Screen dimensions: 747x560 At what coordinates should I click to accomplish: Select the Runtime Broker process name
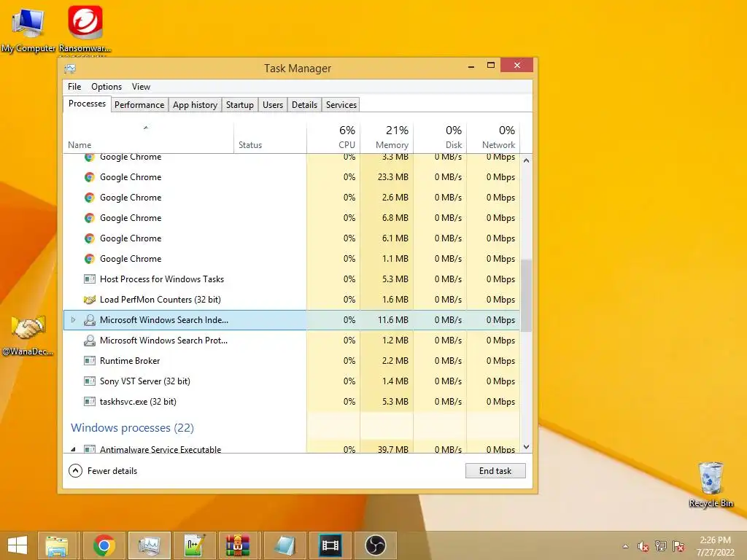click(x=130, y=361)
